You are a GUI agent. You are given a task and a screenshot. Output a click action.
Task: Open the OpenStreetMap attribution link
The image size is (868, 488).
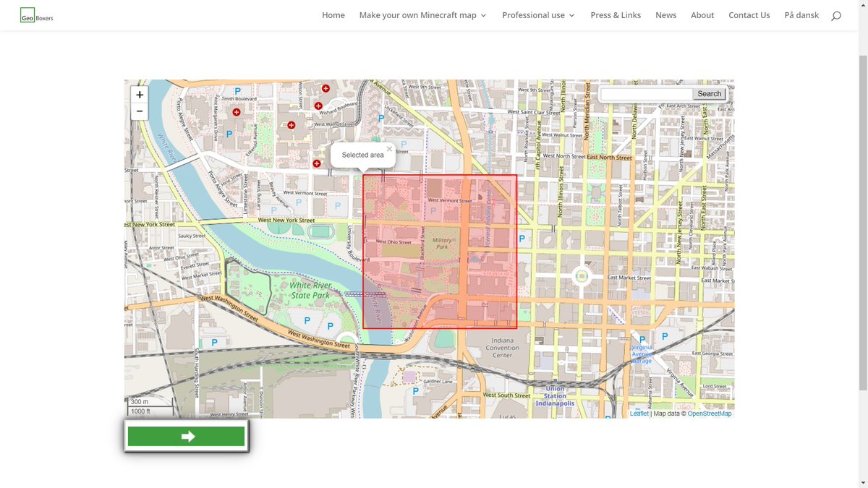(x=710, y=414)
